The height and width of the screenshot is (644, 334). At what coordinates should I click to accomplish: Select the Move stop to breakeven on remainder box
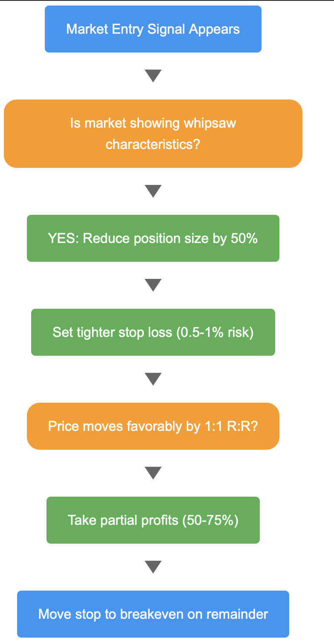coord(153,614)
